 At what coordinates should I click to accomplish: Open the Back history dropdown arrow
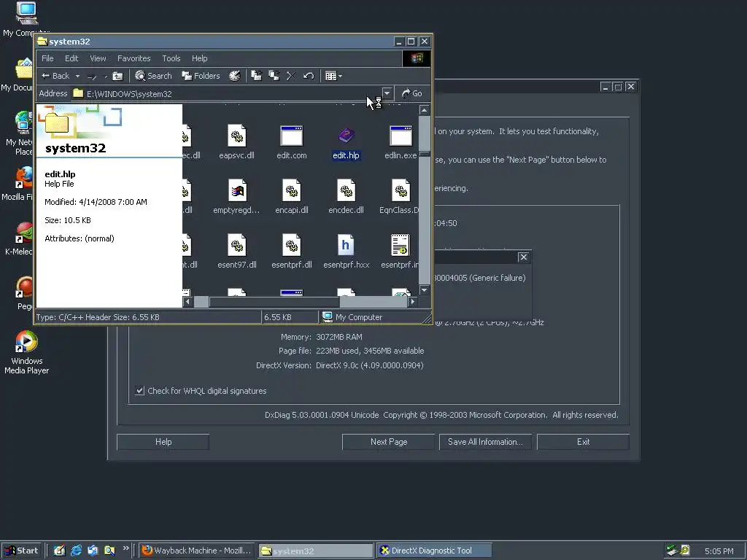coord(77,76)
